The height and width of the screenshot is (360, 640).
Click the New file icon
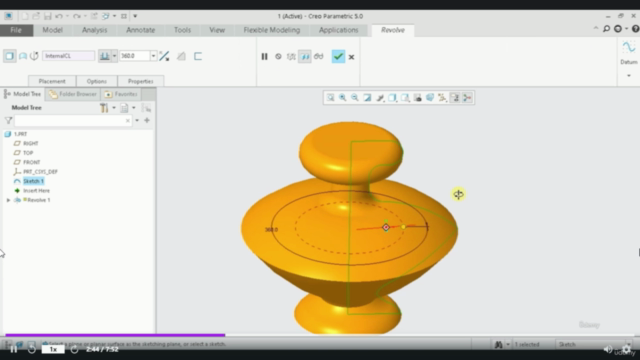tap(25, 16)
